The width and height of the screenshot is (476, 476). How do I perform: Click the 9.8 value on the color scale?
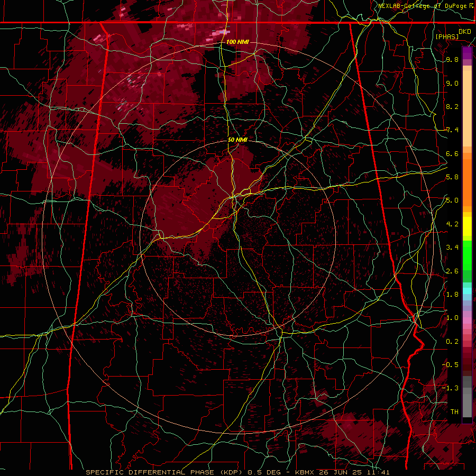coord(452,60)
